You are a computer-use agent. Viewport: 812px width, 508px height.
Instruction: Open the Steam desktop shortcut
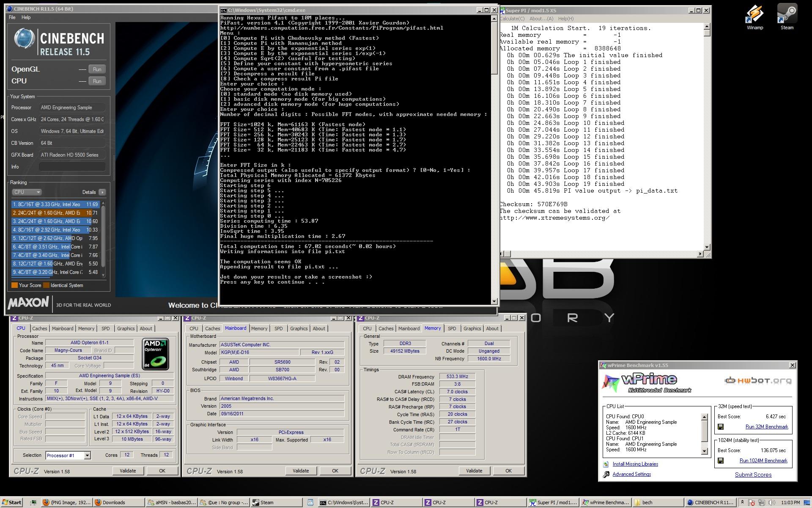pos(787,17)
